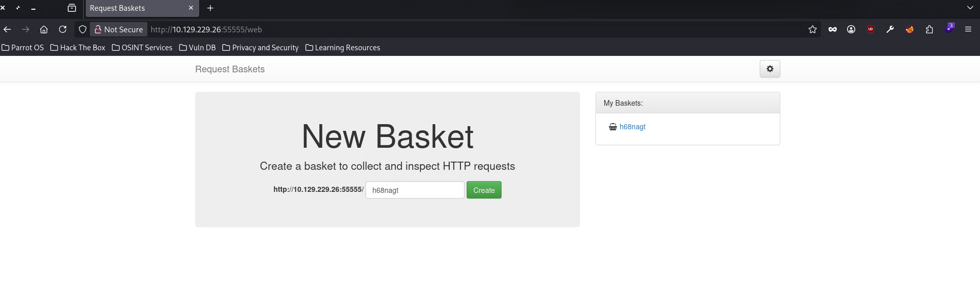
Task: Click the wrench toolbar icon
Action: tap(890, 29)
